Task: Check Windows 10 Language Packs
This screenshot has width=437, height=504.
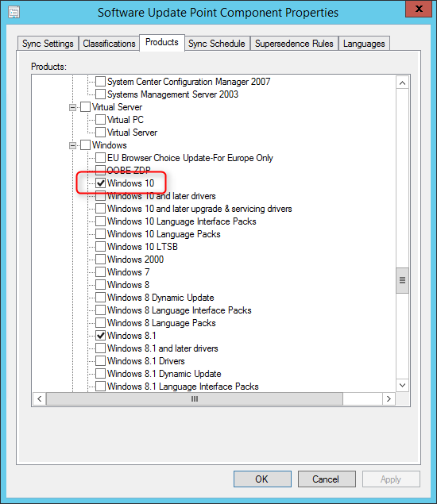Action: [100, 234]
